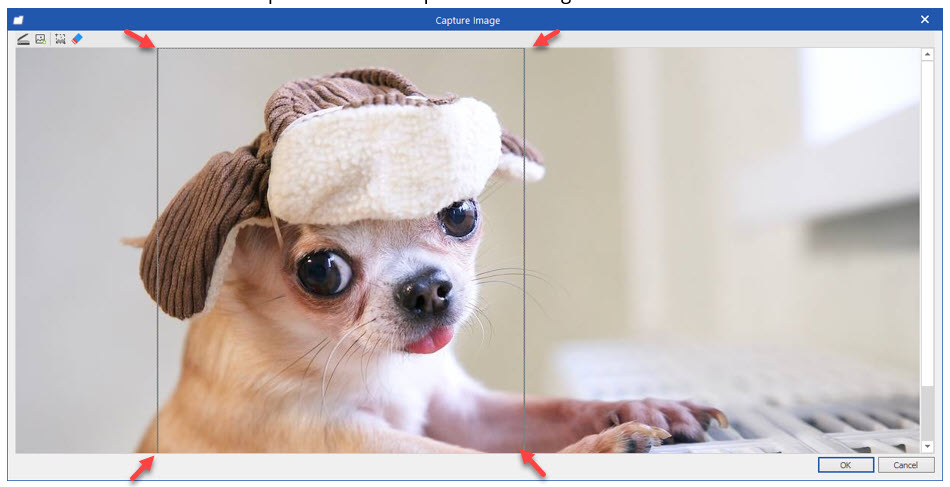Viewport: 950px width, 487px height.
Task: Click the scanner capture icon
Action: tap(23, 39)
